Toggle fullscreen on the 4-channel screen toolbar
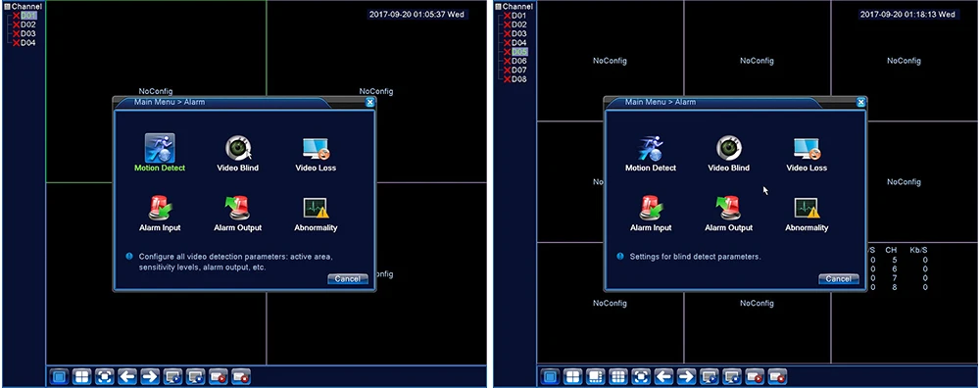980x388 pixels. [x=105, y=377]
